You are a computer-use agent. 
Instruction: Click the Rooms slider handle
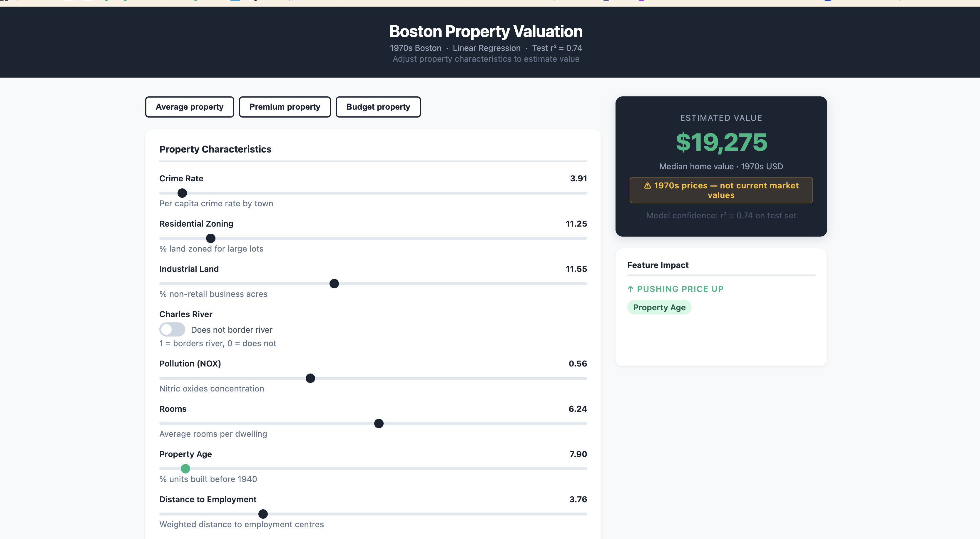[379, 424]
